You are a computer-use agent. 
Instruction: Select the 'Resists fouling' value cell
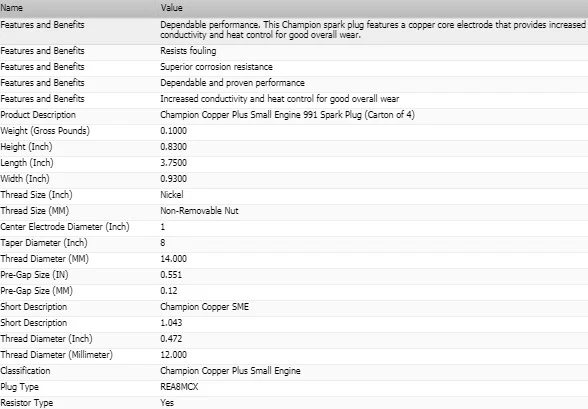coord(188,51)
